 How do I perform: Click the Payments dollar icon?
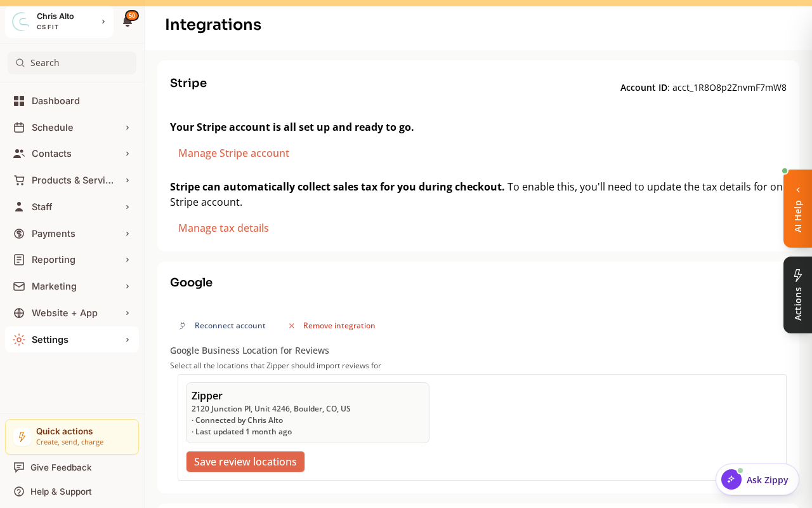tap(19, 234)
